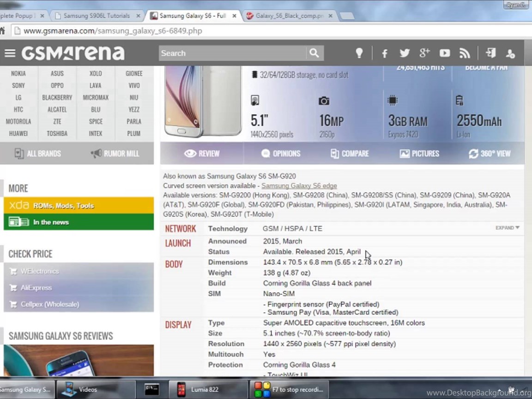The height and width of the screenshot is (399, 532).
Task: Select the LG brand link
Action: click(x=18, y=97)
